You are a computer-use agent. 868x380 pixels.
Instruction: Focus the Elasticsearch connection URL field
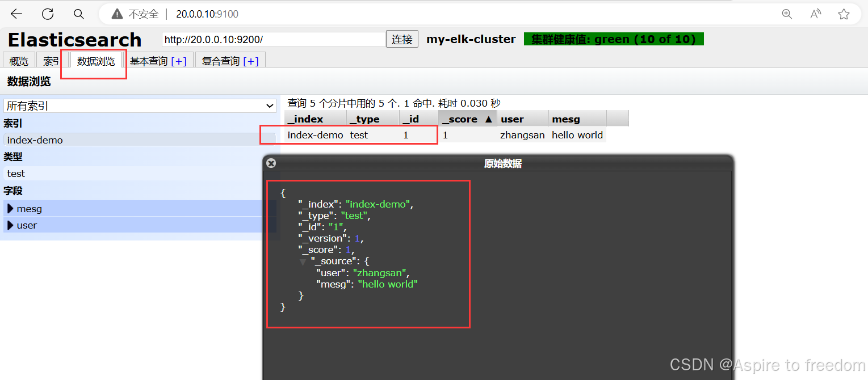274,39
